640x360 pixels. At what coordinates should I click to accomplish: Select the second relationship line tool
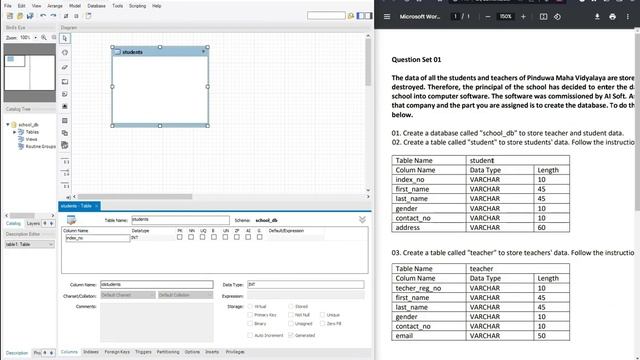(65, 173)
